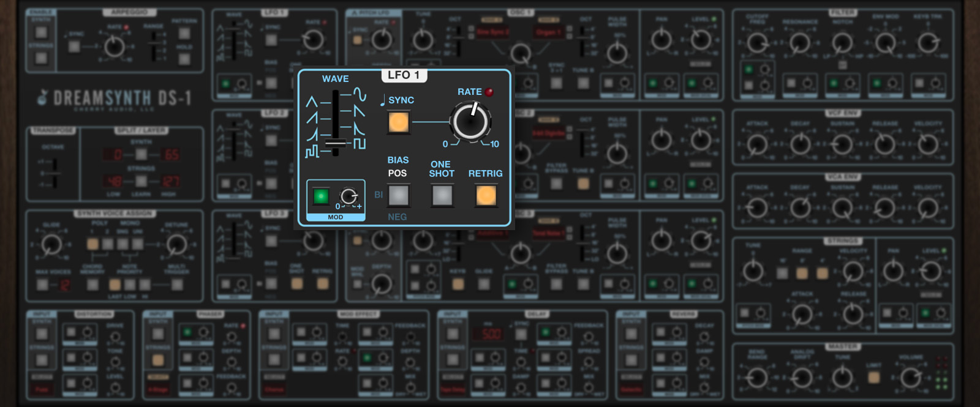Click the LFO 1 RATE knob
The width and height of the screenshot is (980, 407).
pos(470,122)
